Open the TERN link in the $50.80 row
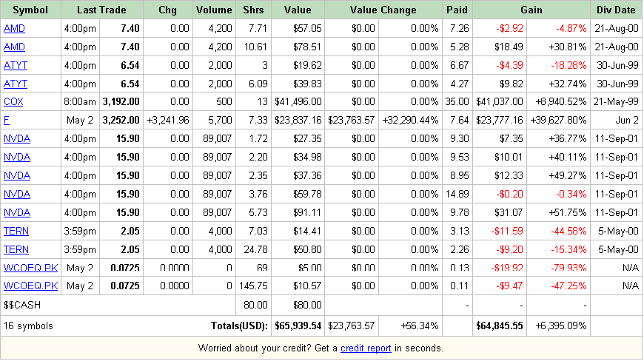Viewport: 644px width, 361px height. pyautogui.click(x=16, y=249)
